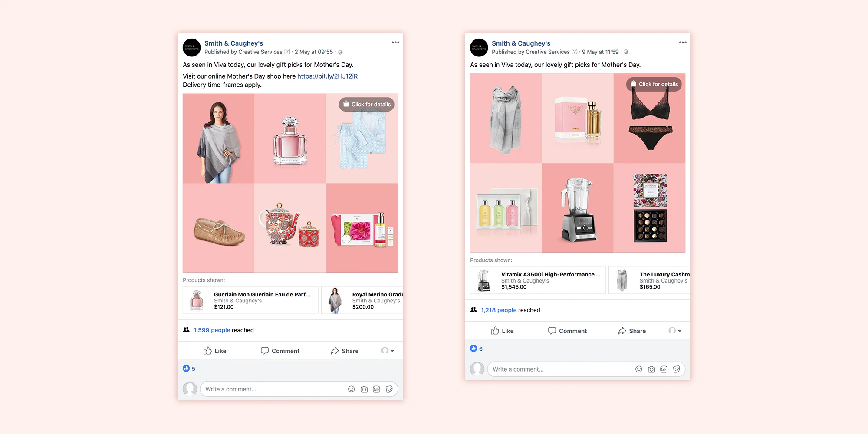Viewport: 868px width, 434px height.
Task: Add a sticker via the sticker icon
Action: click(389, 389)
